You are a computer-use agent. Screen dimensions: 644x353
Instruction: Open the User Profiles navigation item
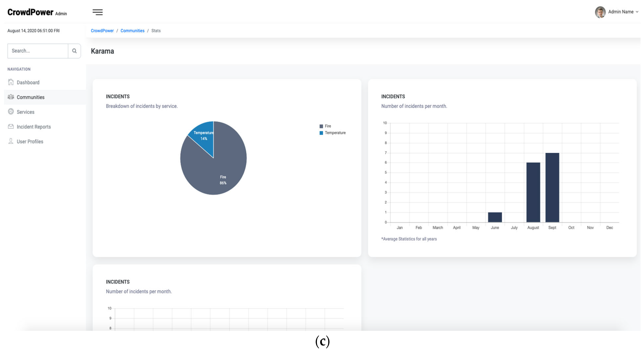tap(30, 141)
